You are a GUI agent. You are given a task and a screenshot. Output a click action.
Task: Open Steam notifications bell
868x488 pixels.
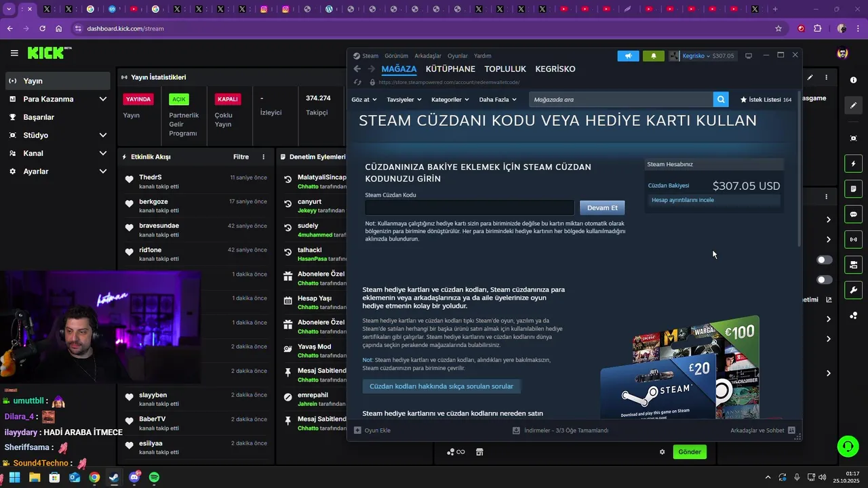[x=653, y=56]
